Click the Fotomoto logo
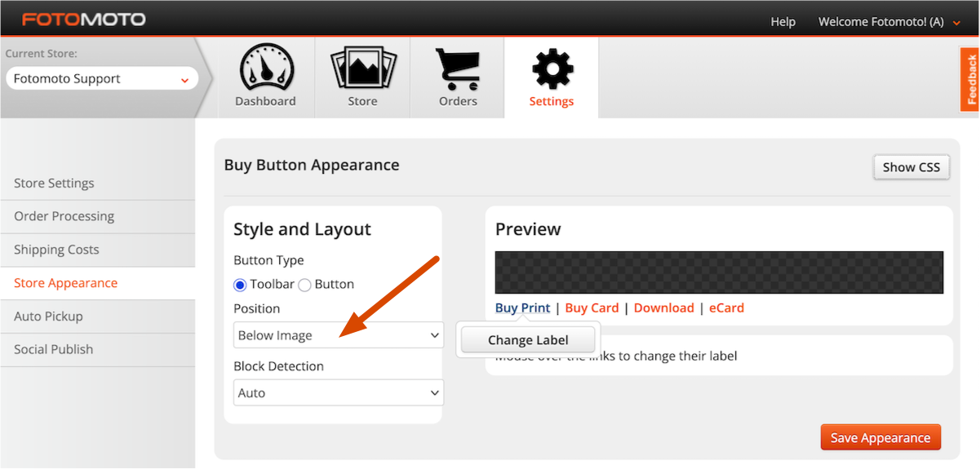This screenshot has width=980, height=469. [x=84, y=19]
